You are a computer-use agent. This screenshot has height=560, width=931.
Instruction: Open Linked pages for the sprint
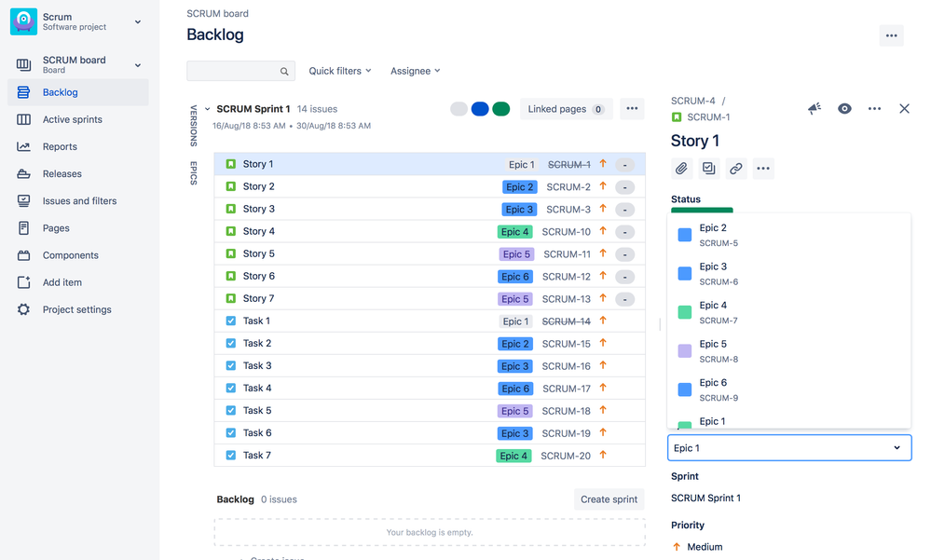566,109
